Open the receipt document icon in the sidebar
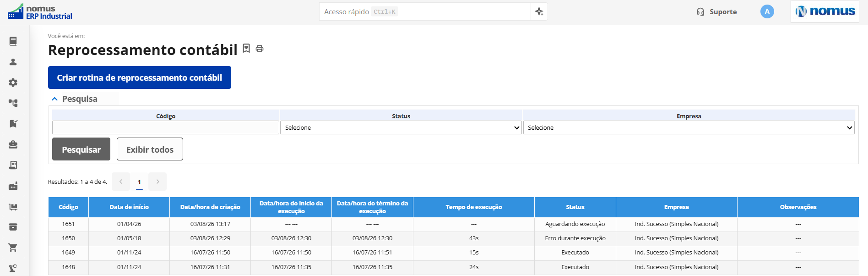 [13, 165]
